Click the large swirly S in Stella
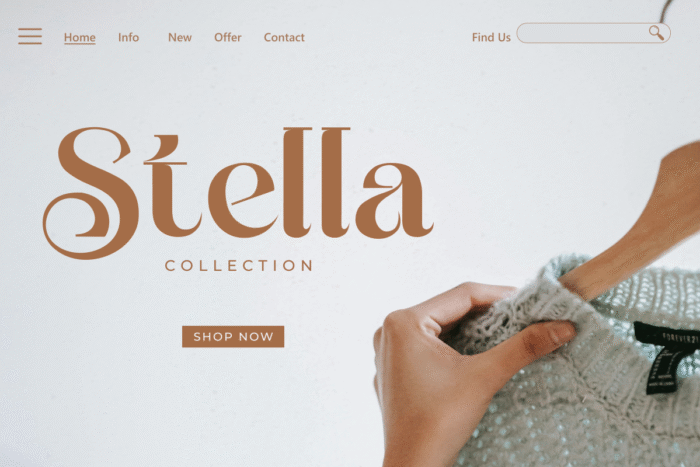Screen dimensions: 700x467 coord(91,193)
